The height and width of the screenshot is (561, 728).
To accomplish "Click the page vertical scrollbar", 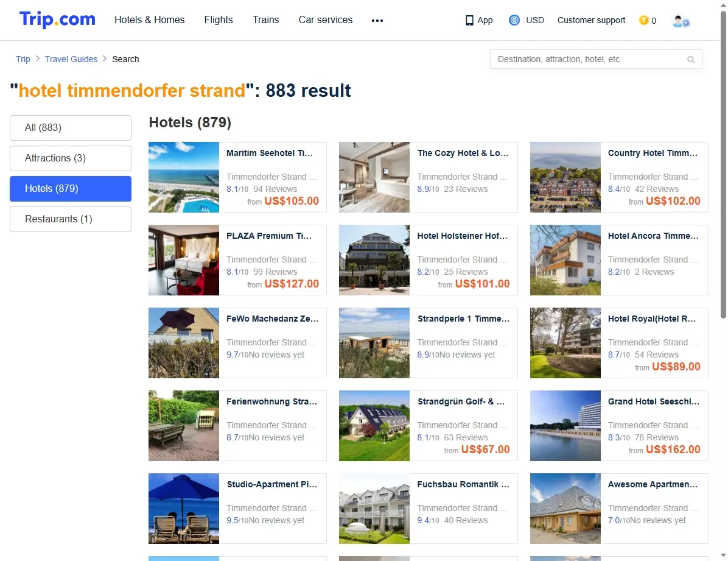I will coord(723,165).
